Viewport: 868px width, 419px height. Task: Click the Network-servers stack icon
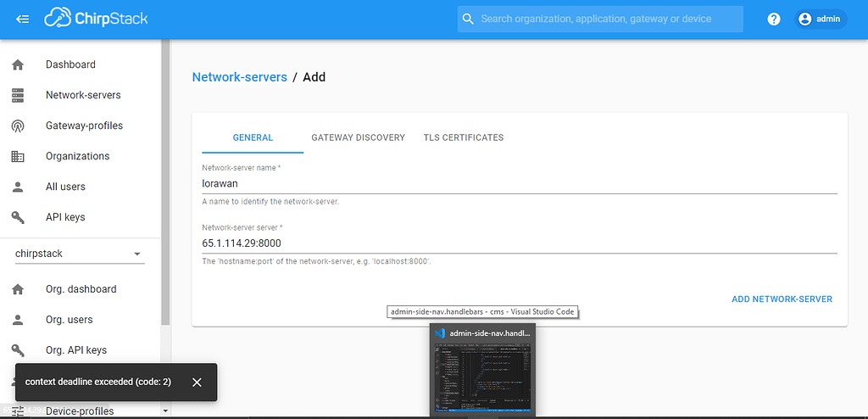click(x=18, y=95)
